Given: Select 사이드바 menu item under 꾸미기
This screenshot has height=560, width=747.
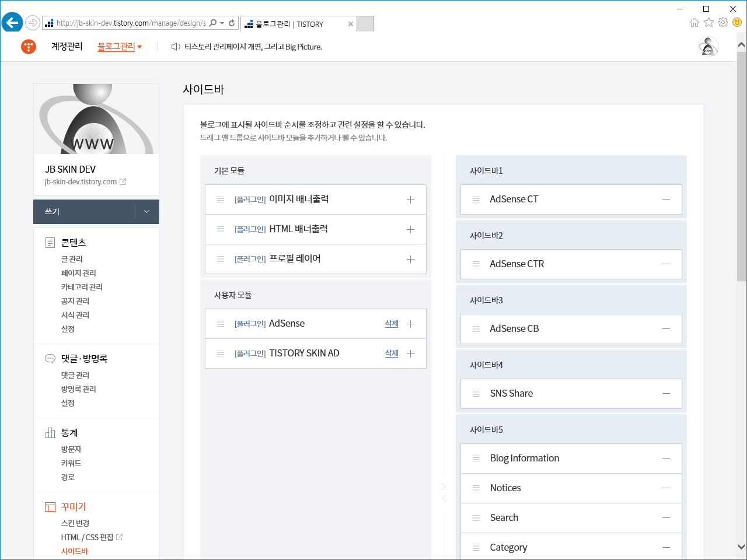Looking at the screenshot, I should [75, 551].
